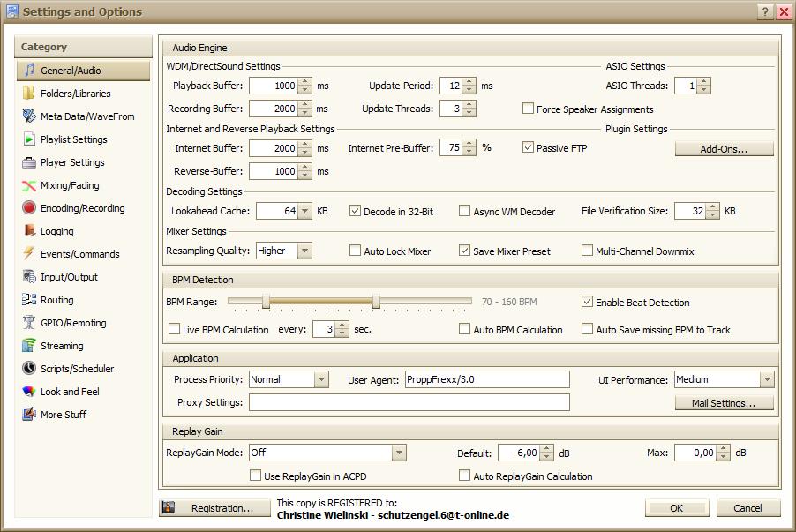Click the User Agent text field

[x=486, y=380]
